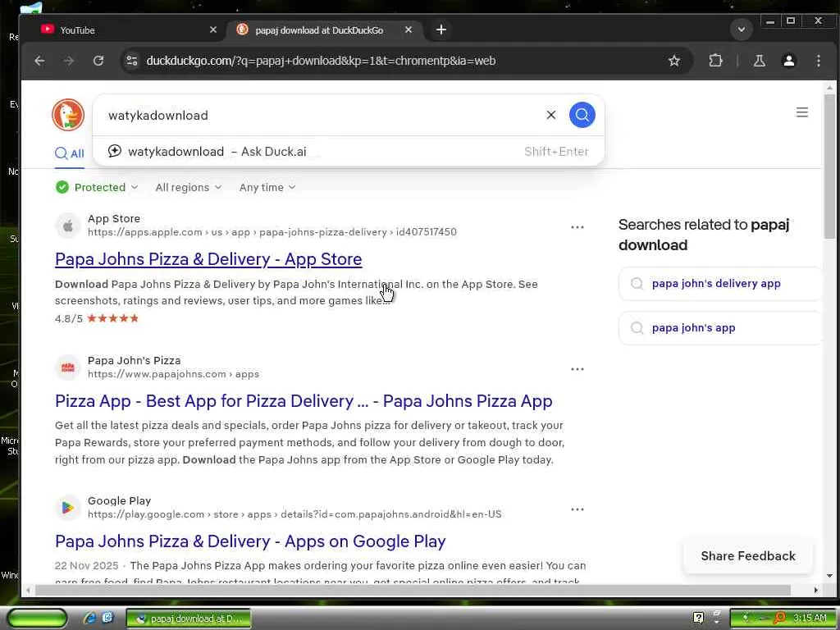Open a new tab with plus button
The width and height of the screenshot is (840, 630).
(441, 30)
